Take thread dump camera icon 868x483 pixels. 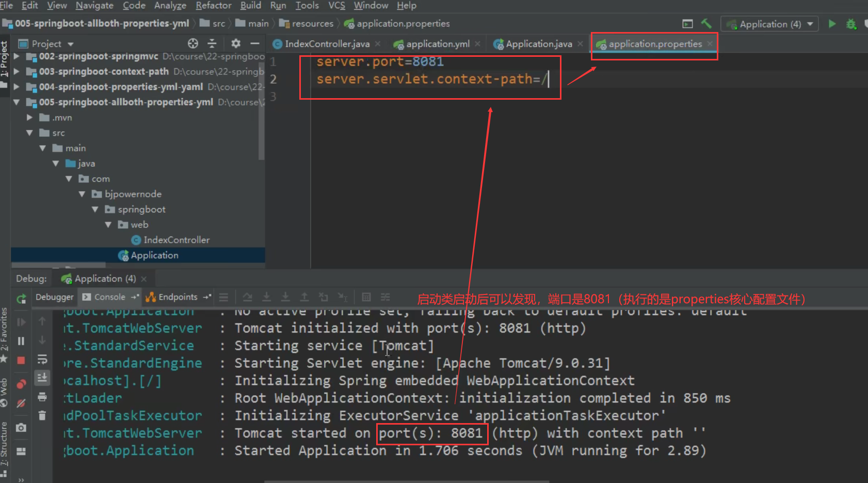click(21, 428)
